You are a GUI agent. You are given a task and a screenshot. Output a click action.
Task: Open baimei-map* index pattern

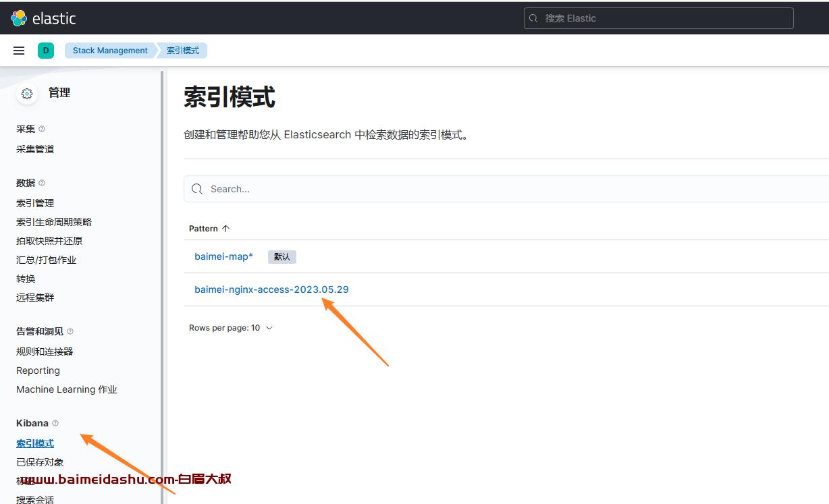click(x=224, y=256)
